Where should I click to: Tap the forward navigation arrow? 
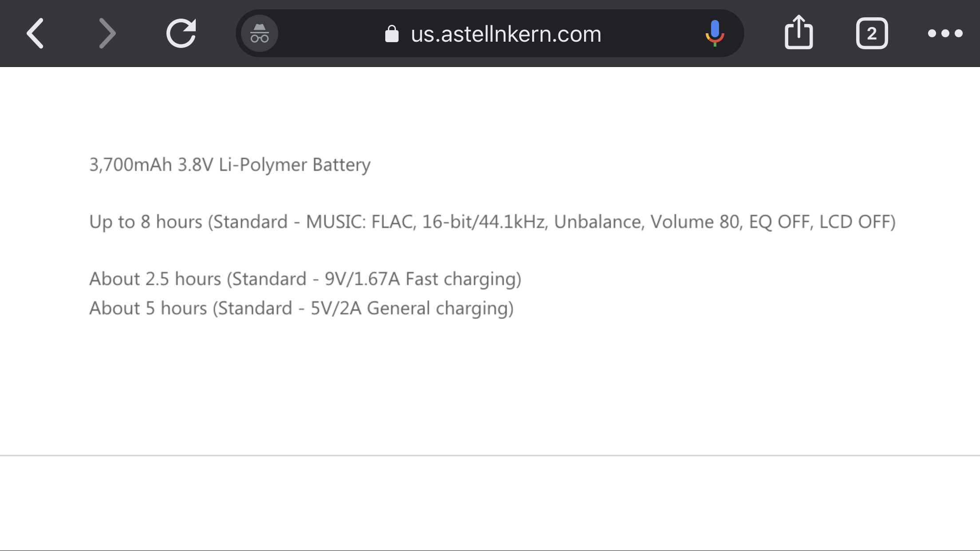[107, 33]
